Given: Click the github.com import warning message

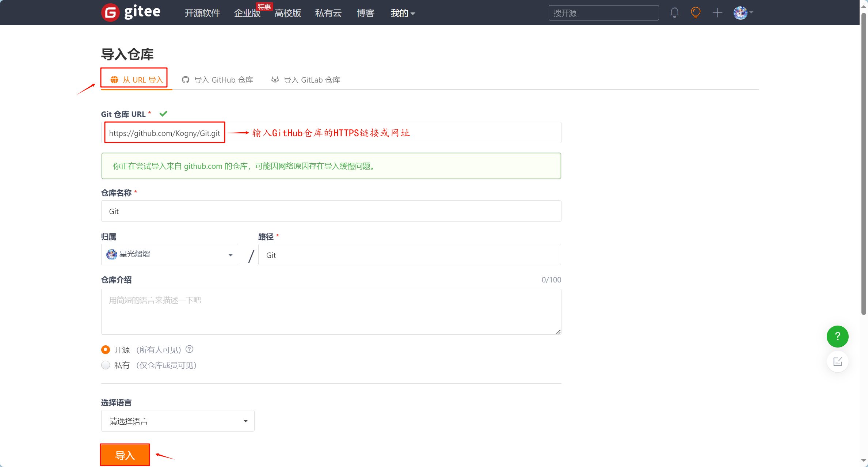Looking at the screenshot, I should 331,166.
